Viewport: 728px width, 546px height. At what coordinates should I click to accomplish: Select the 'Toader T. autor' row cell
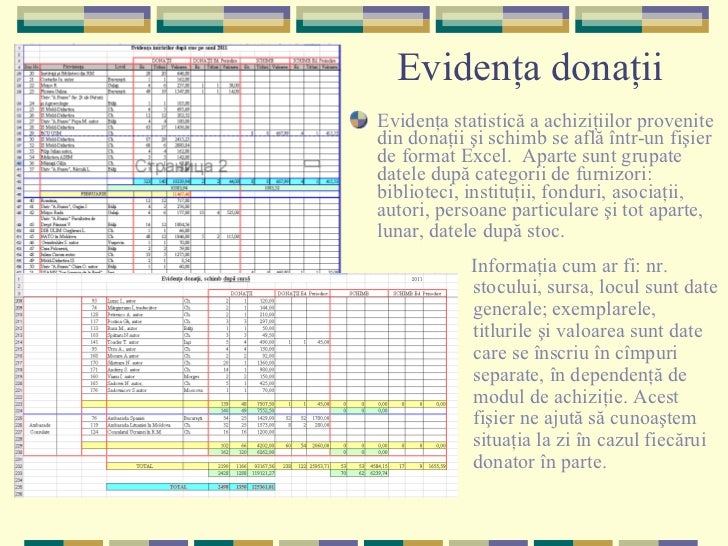point(145,342)
